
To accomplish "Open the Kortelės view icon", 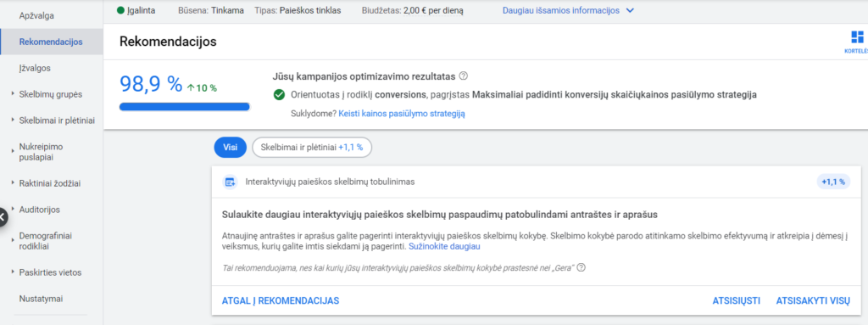I will [857, 37].
